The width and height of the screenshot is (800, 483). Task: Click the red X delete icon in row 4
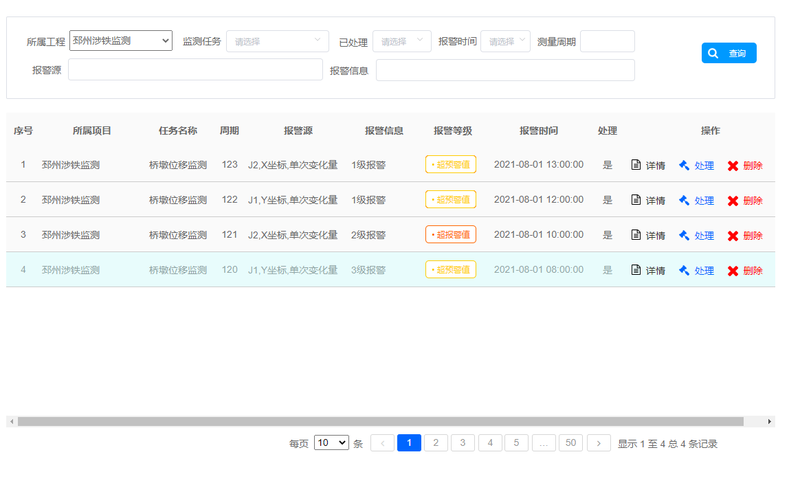tap(733, 271)
